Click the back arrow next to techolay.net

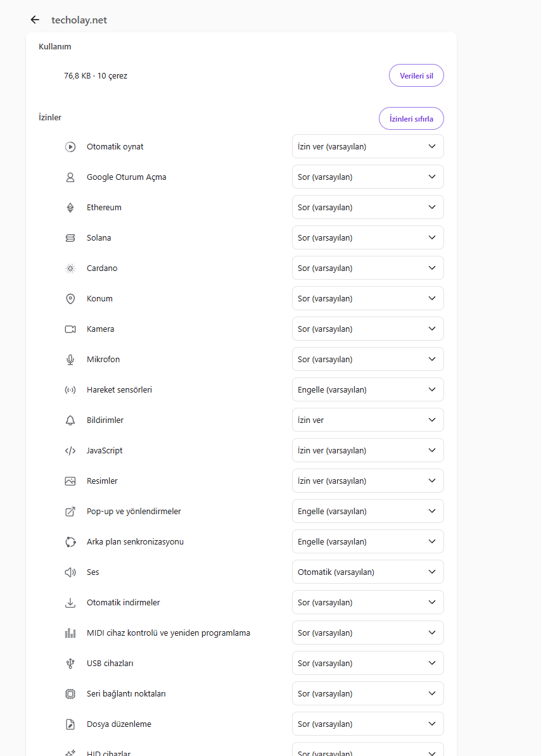point(35,20)
